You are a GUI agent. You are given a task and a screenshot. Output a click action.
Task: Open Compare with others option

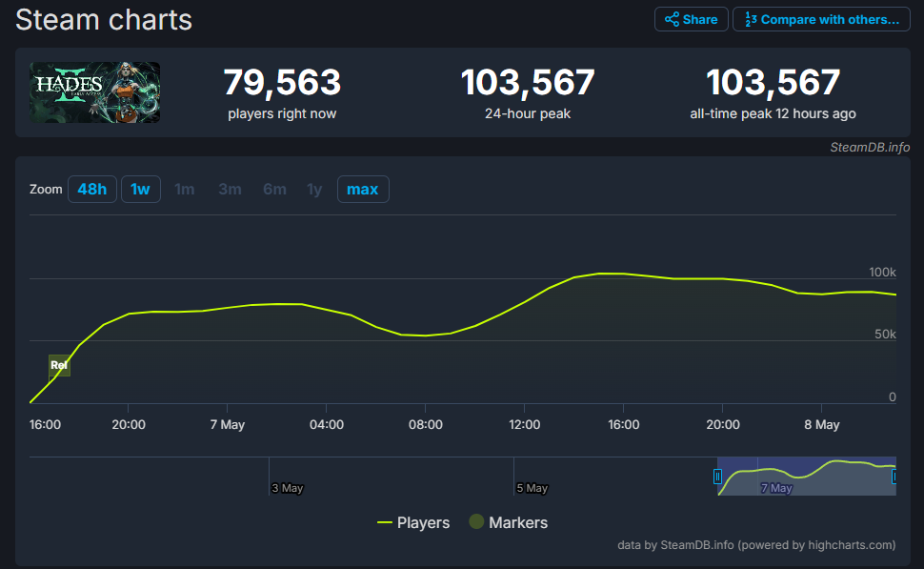click(x=821, y=19)
